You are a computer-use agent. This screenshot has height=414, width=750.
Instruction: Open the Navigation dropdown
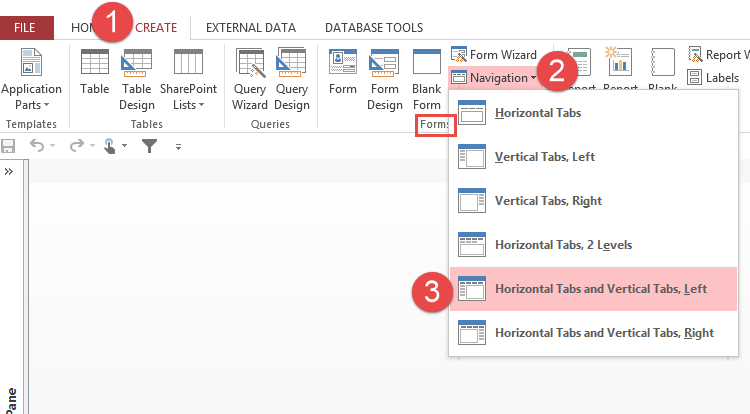(x=494, y=77)
